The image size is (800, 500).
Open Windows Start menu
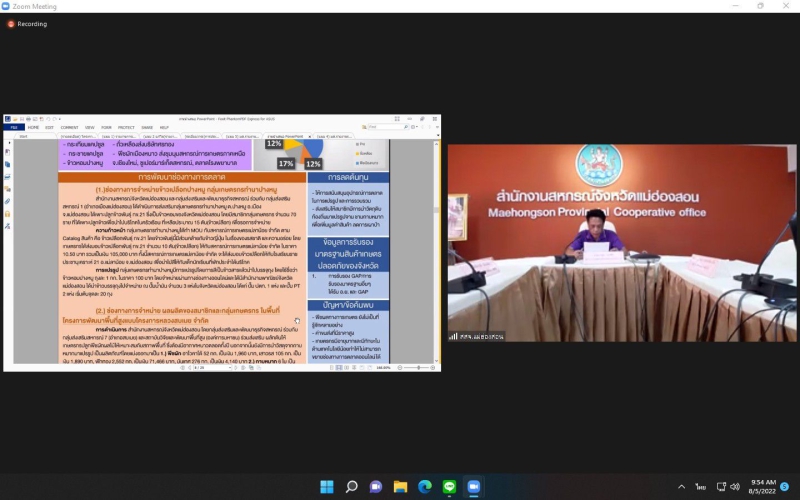[326, 487]
